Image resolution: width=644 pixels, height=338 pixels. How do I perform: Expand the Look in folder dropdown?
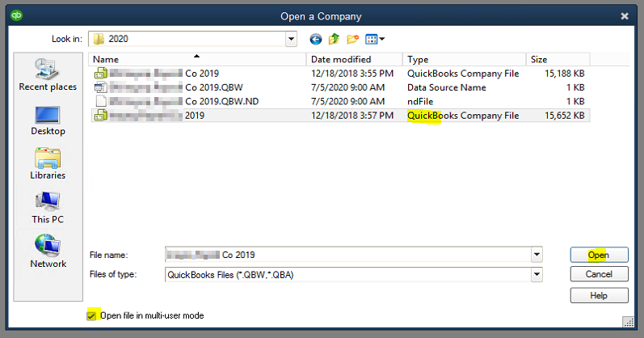click(x=291, y=39)
